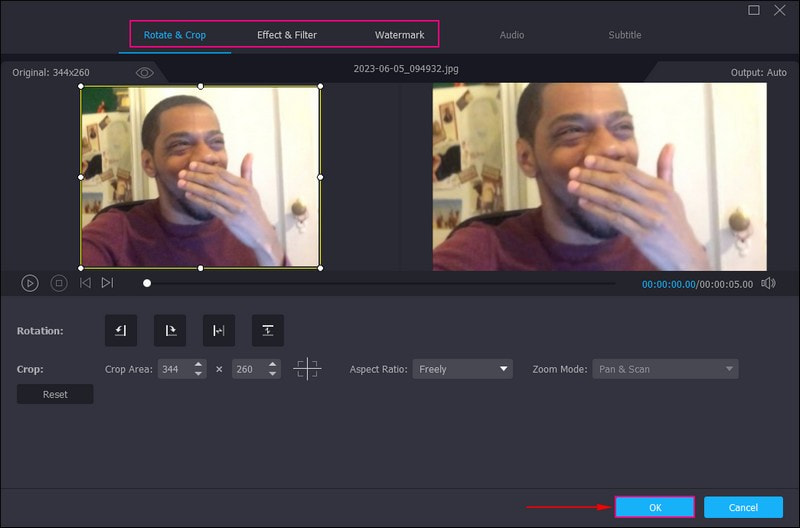800x528 pixels.
Task: Confirm changes with the OK button
Action: point(654,507)
